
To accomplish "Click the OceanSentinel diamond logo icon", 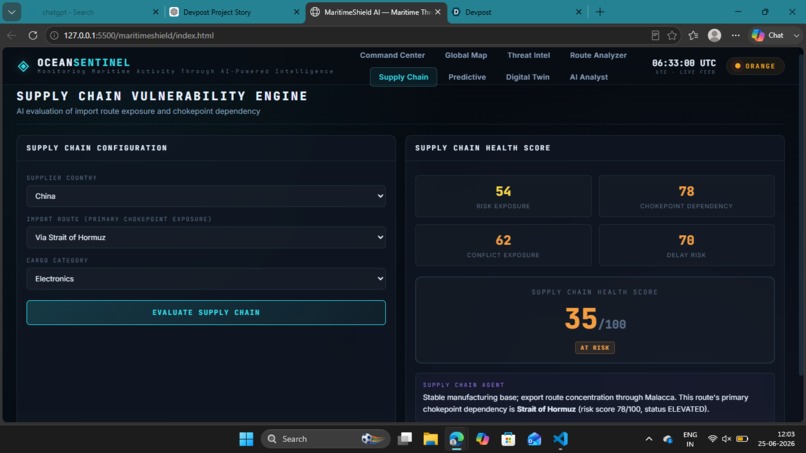I will point(23,66).
